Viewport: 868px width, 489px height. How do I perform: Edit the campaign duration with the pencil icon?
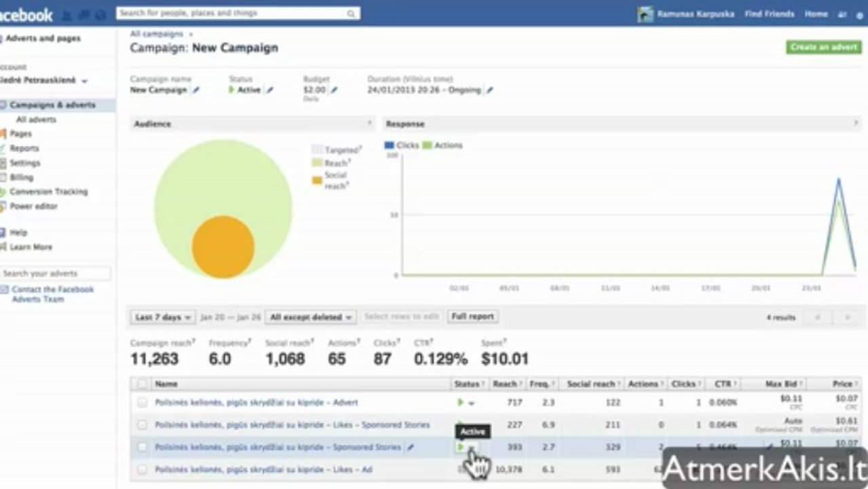(x=489, y=90)
